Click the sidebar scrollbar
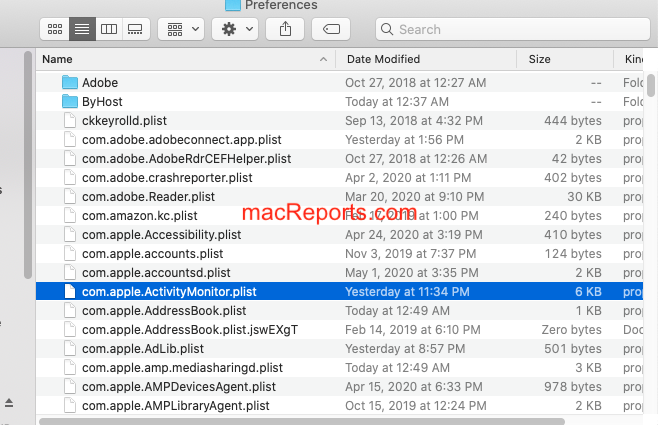Screen dimensions: 658x425 (28, 165)
